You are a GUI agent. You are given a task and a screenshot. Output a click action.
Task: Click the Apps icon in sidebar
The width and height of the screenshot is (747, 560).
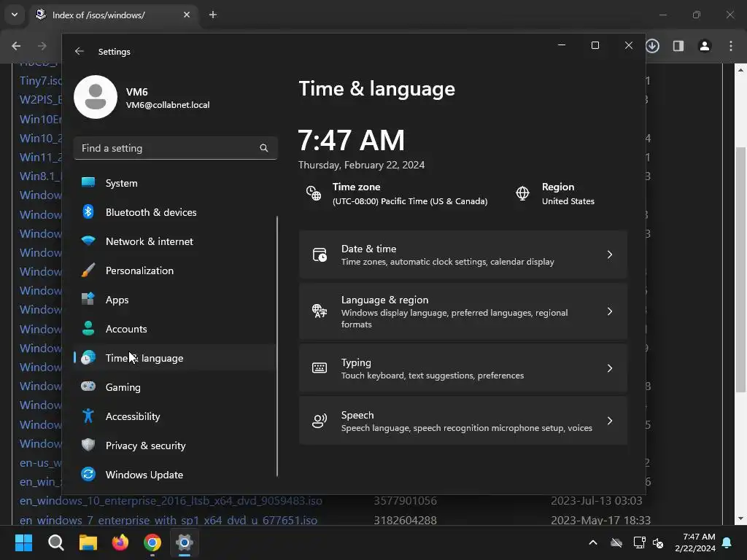(x=88, y=299)
